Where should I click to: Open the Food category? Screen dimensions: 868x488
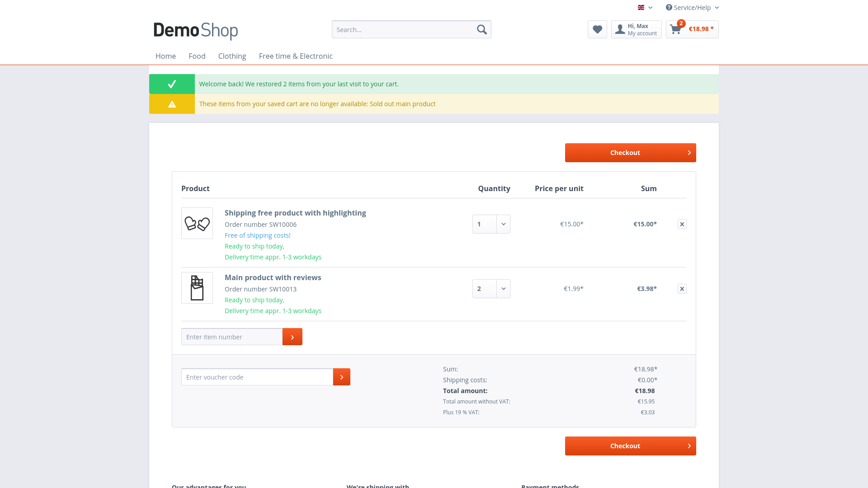click(x=197, y=56)
